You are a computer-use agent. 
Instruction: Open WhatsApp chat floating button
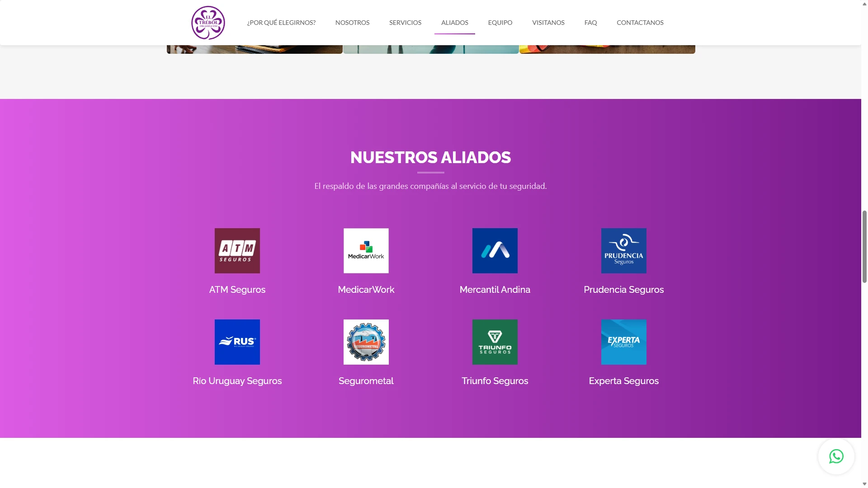coord(836,456)
